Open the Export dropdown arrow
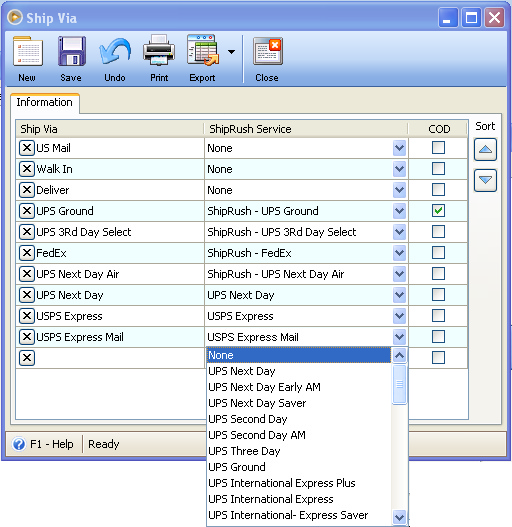 (231, 52)
